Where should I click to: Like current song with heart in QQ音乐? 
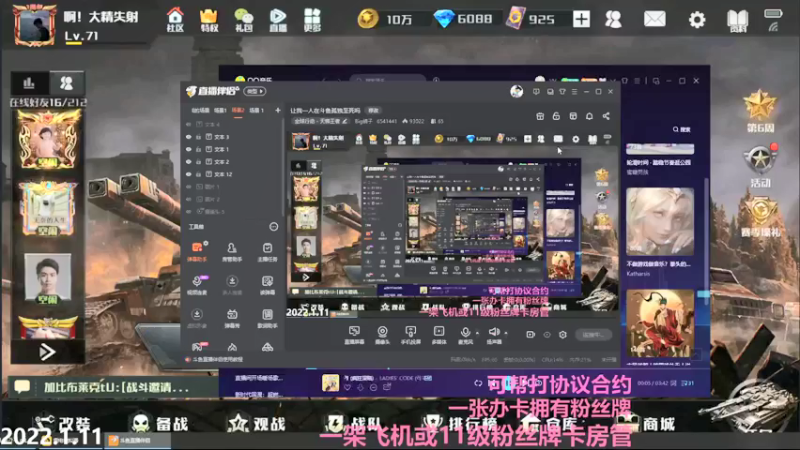[347, 388]
